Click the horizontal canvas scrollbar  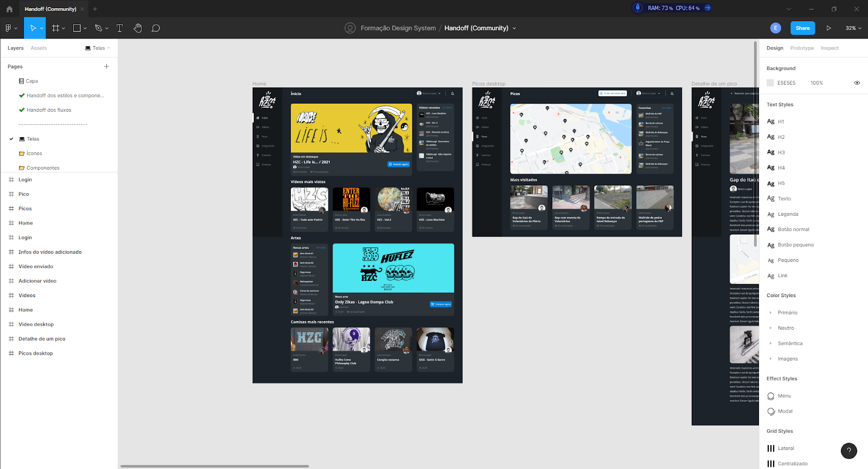pos(214,466)
